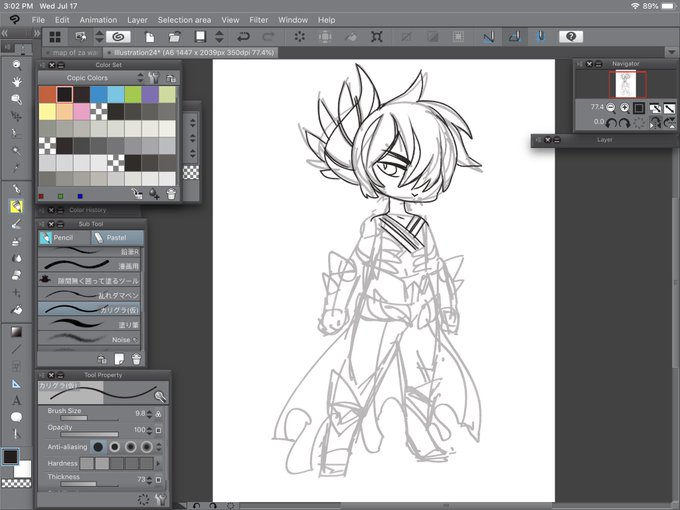Select the Pen tool in toolbar
Screen dimensions: 680x510
tap(16, 190)
